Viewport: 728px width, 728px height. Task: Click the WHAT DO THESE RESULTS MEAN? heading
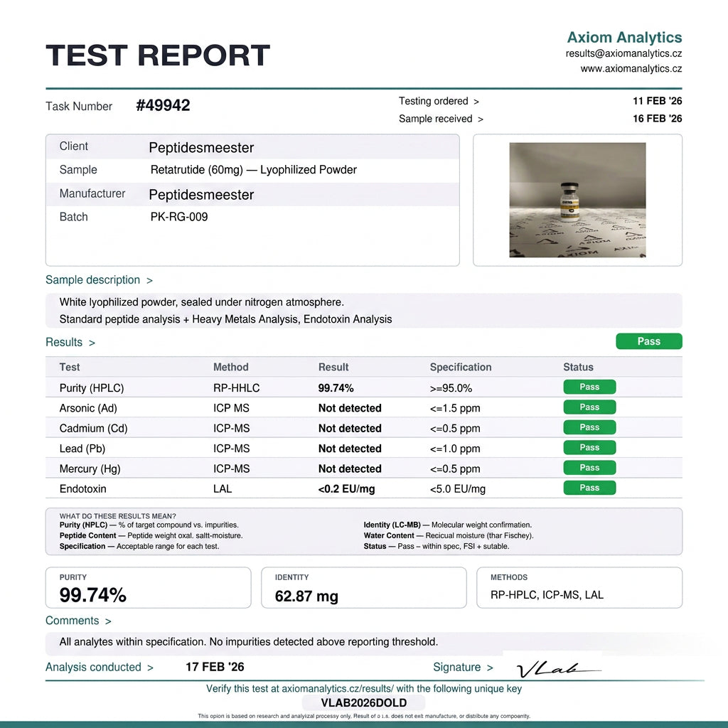(x=117, y=516)
